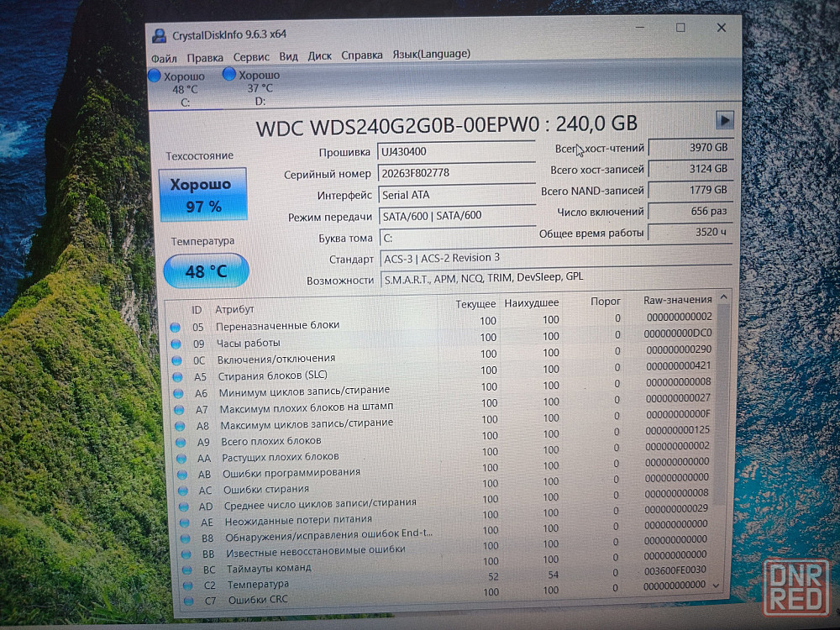Click the CrystalDiskInfo title bar icon
840x630 pixels.
pos(159,36)
